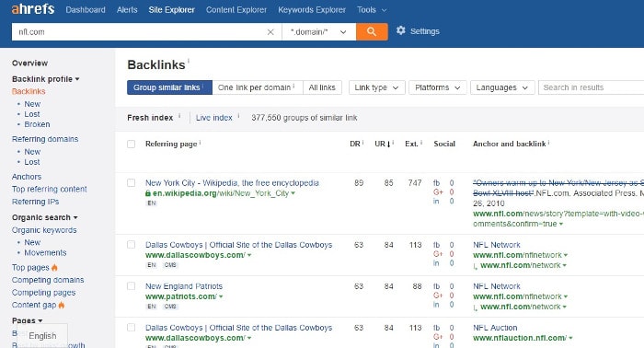Viewport: 644px width, 348px height.
Task: Open New England Patriots referring page title
Action: pyautogui.click(x=184, y=286)
